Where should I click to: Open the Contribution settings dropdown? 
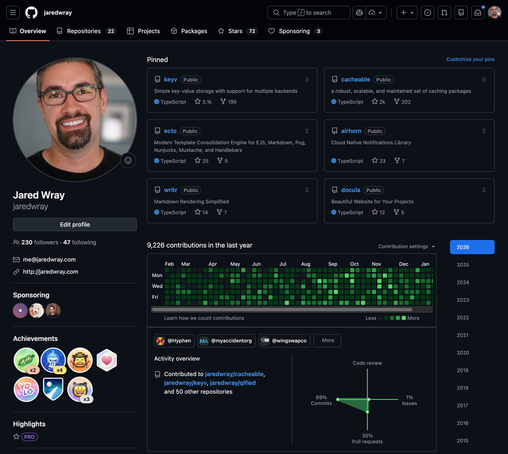[x=406, y=246]
